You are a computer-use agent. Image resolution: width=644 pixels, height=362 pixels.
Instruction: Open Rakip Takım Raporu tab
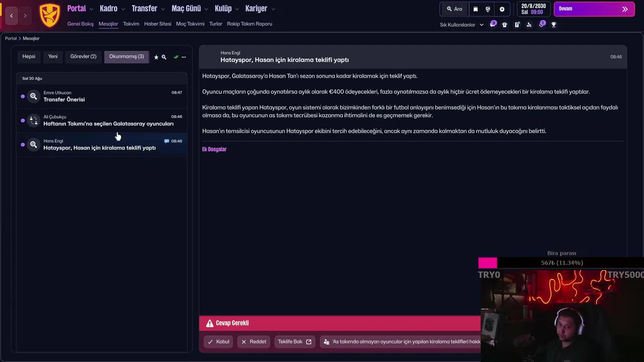pos(250,24)
